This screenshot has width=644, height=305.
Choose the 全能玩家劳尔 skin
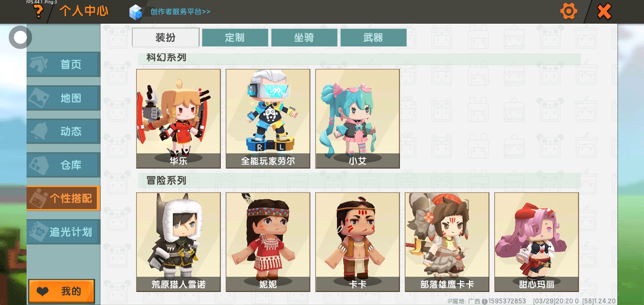click(268, 119)
